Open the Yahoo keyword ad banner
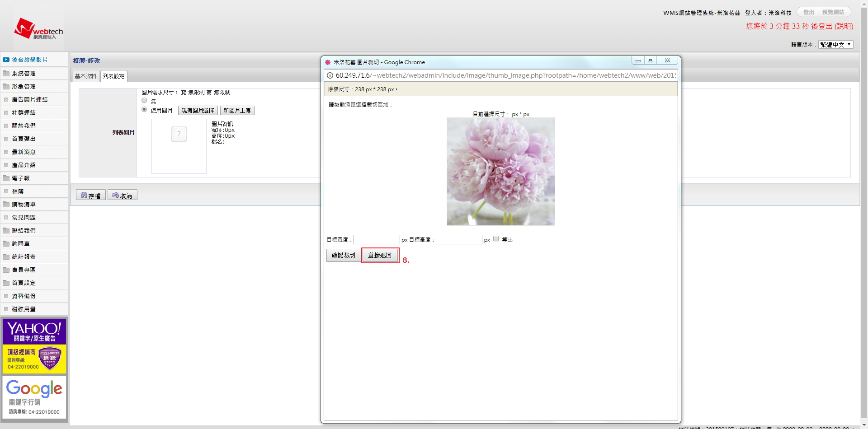The image size is (868, 429). click(34, 346)
